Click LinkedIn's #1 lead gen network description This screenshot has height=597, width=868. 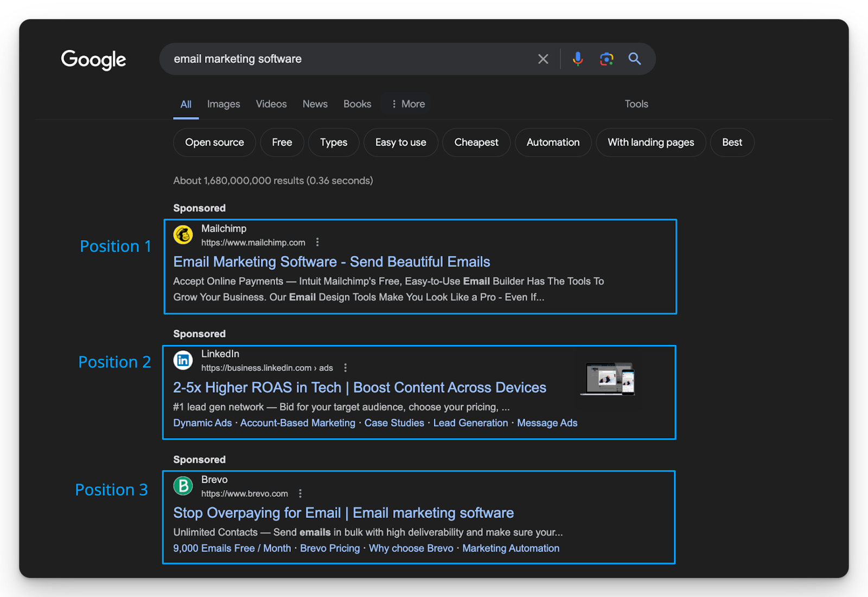pos(341,407)
